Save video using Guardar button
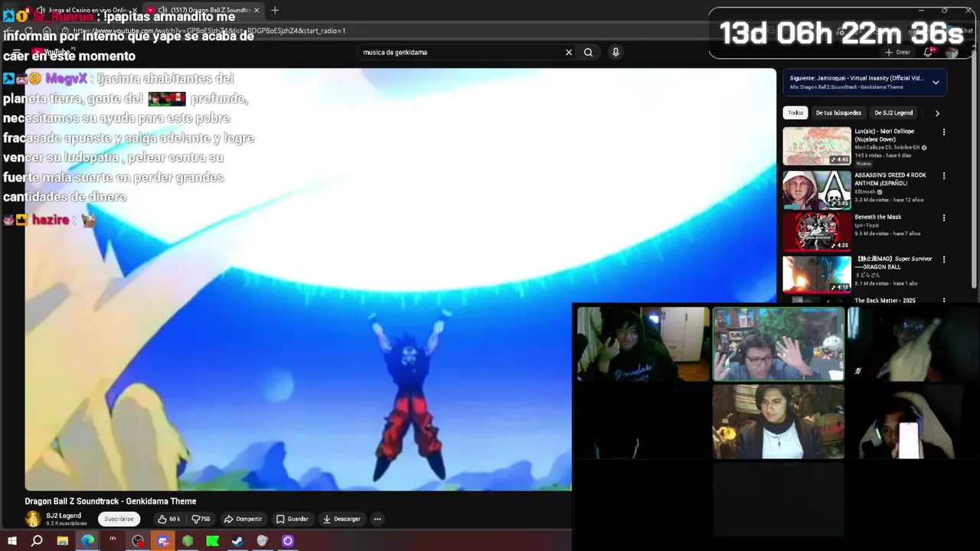 click(x=292, y=519)
